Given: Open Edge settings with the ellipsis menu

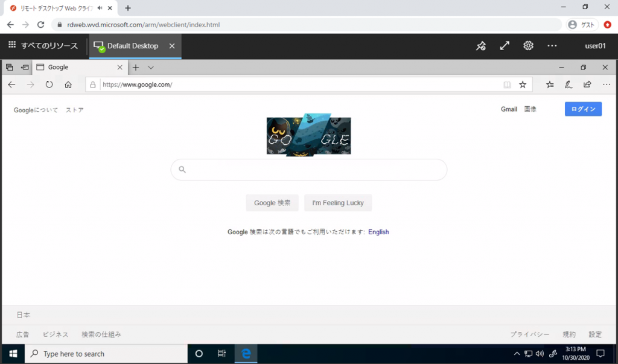Looking at the screenshot, I should pyautogui.click(x=606, y=85).
